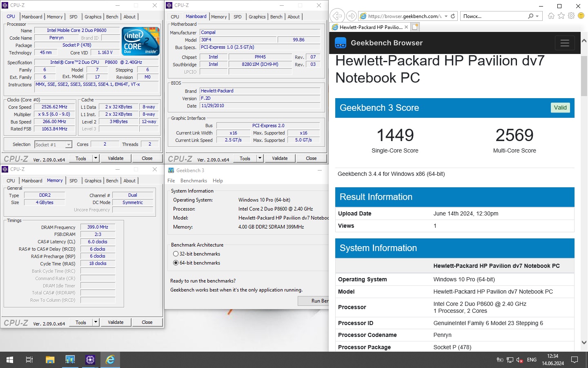Open Internet Explorer taskbar icon
588x368 pixels.
click(110, 360)
